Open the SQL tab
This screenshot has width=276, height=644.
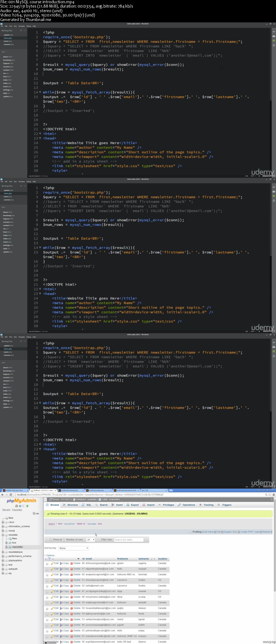pyautogui.click(x=87, y=505)
